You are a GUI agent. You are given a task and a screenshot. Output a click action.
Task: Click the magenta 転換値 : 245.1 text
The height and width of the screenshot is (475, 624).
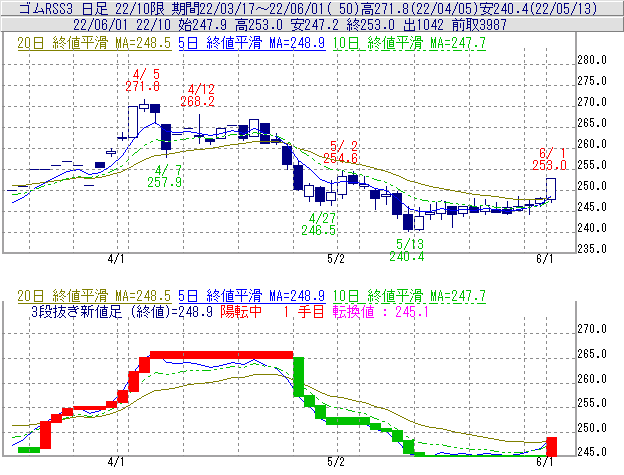coord(380,312)
